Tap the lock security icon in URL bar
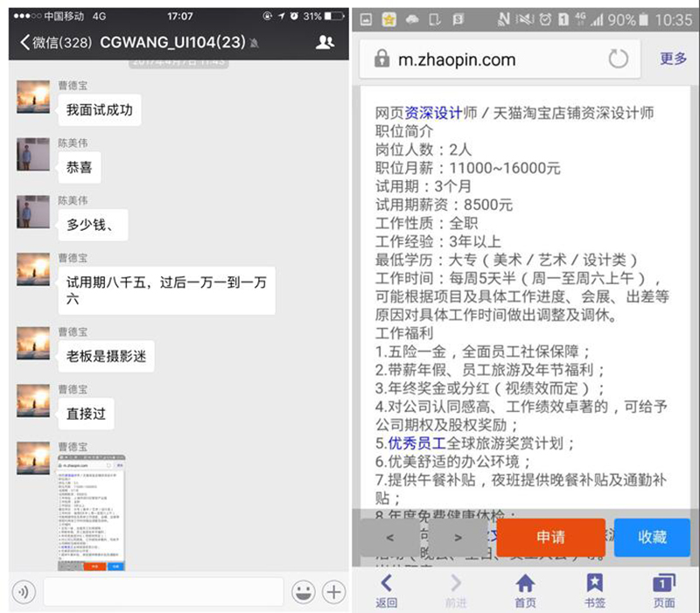 381,59
